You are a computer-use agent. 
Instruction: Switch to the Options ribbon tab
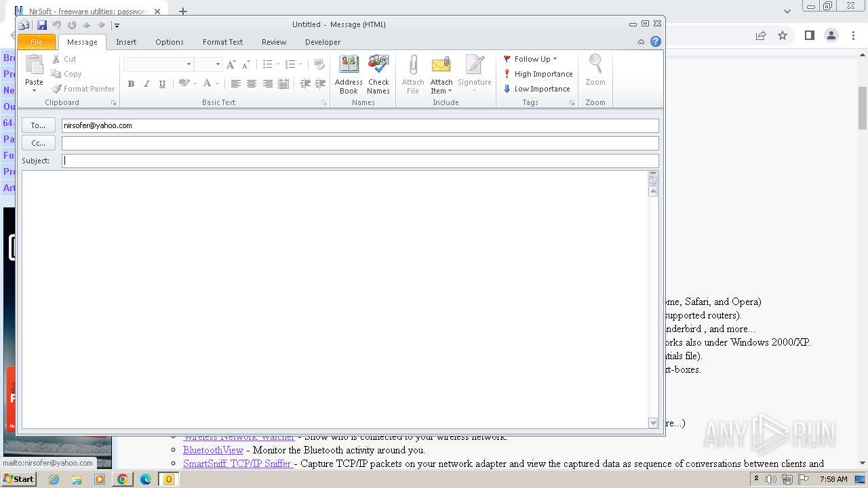point(170,42)
